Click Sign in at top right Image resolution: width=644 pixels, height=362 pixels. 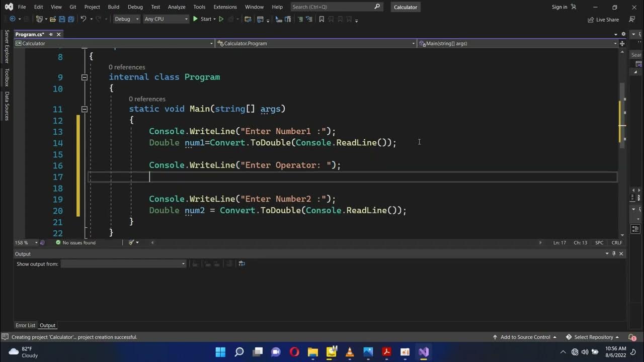coord(559,7)
